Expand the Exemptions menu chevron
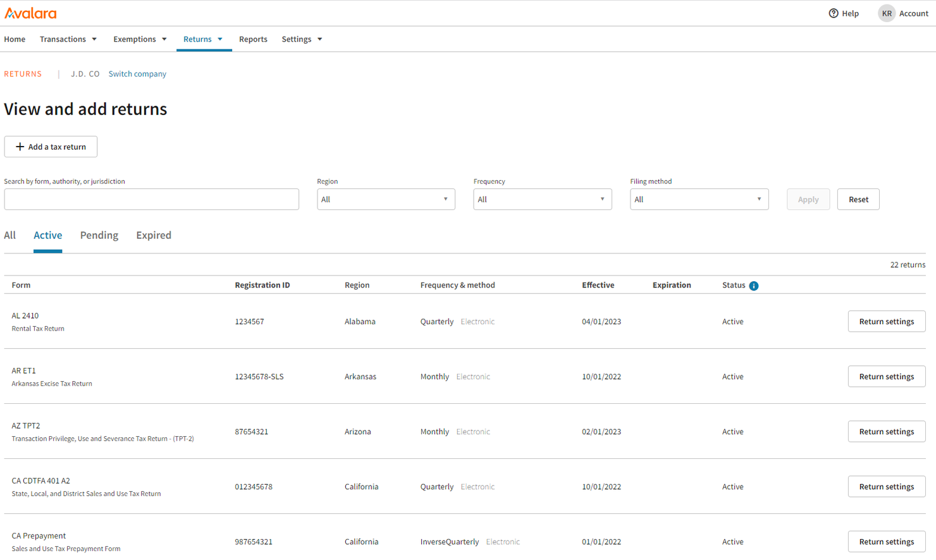 (164, 39)
